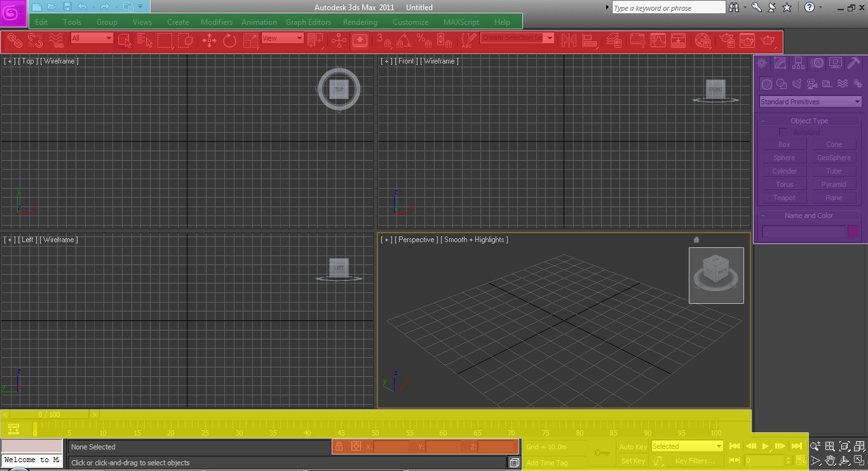Viewport: 868px width, 471px height.
Task: Open the Top viewport plus menu
Action: click(10, 61)
